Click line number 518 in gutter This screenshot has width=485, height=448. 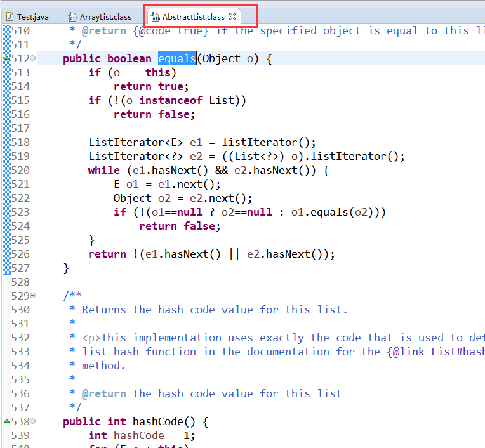[x=20, y=142]
